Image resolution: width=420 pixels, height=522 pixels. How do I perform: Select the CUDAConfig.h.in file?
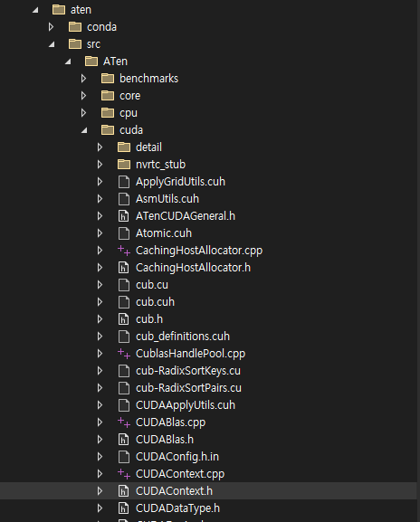tap(177, 457)
